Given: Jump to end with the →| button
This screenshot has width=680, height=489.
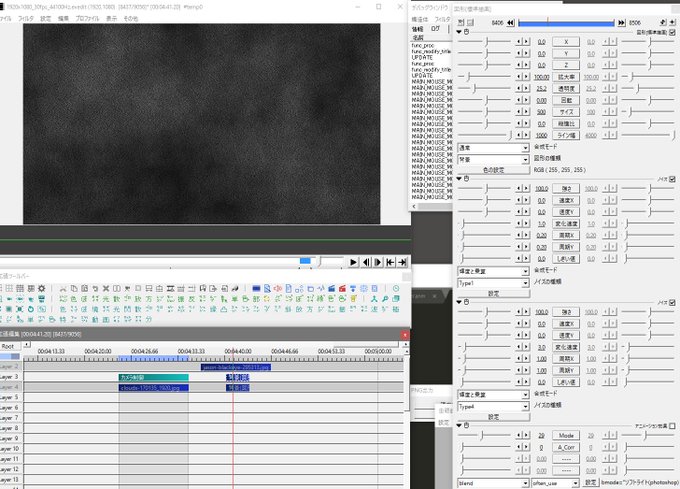Looking at the screenshot, I should tap(402, 262).
